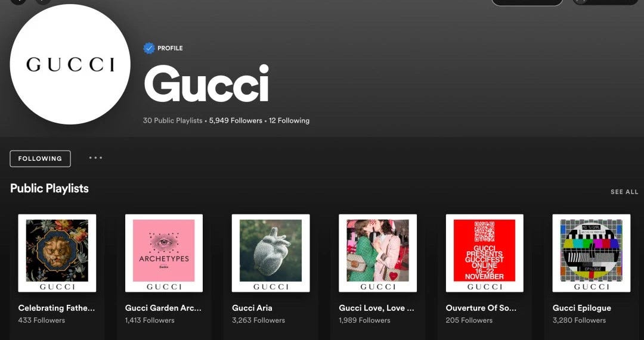Open the 12 Following list

pyautogui.click(x=289, y=121)
